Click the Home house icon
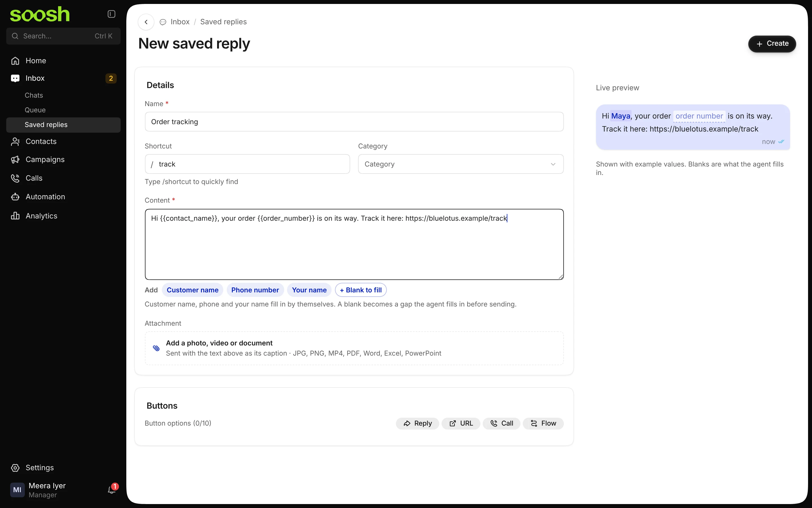 [15, 61]
